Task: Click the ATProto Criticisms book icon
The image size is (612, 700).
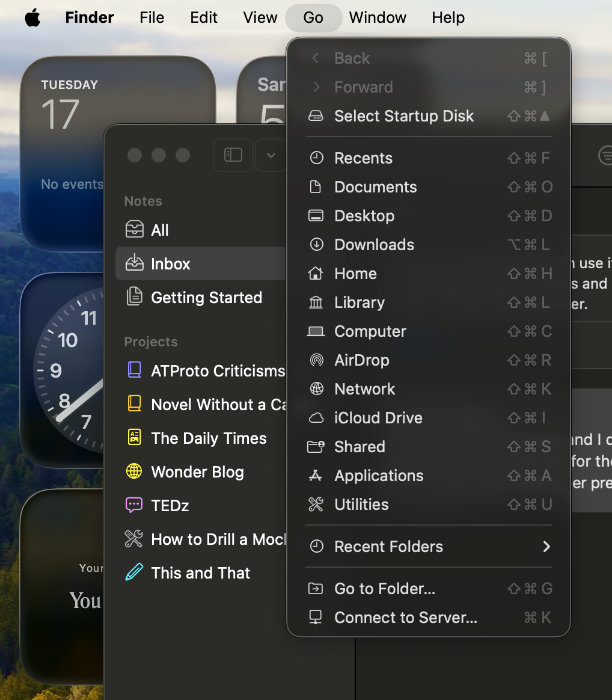Action: 134,370
